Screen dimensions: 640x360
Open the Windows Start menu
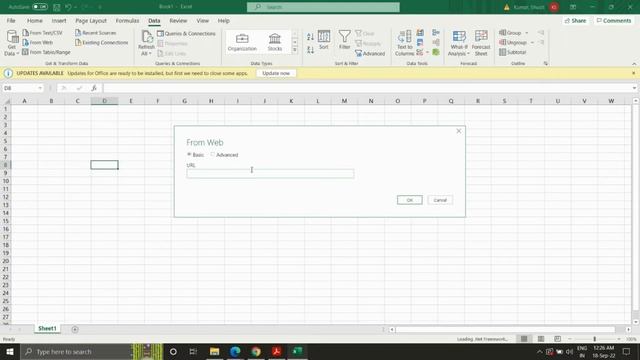(x=10, y=351)
